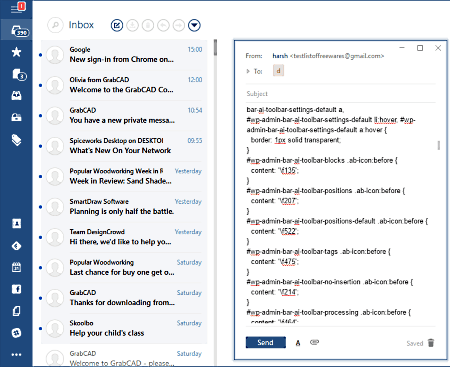The height and width of the screenshot is (367, 450).
Task: Open the toolbar dropdown arrow menu
Action: point(194,25)
